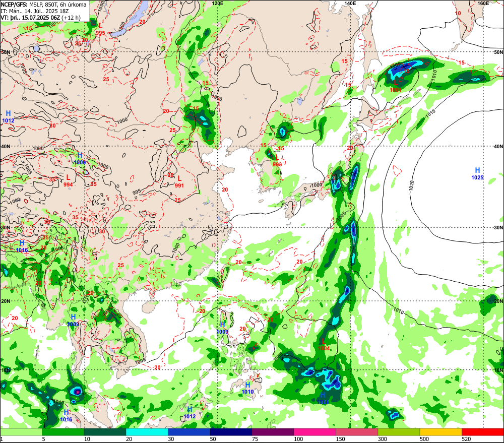Click the dark green 10–20 legend swatch
504x443 pixels.
point(105,432)
